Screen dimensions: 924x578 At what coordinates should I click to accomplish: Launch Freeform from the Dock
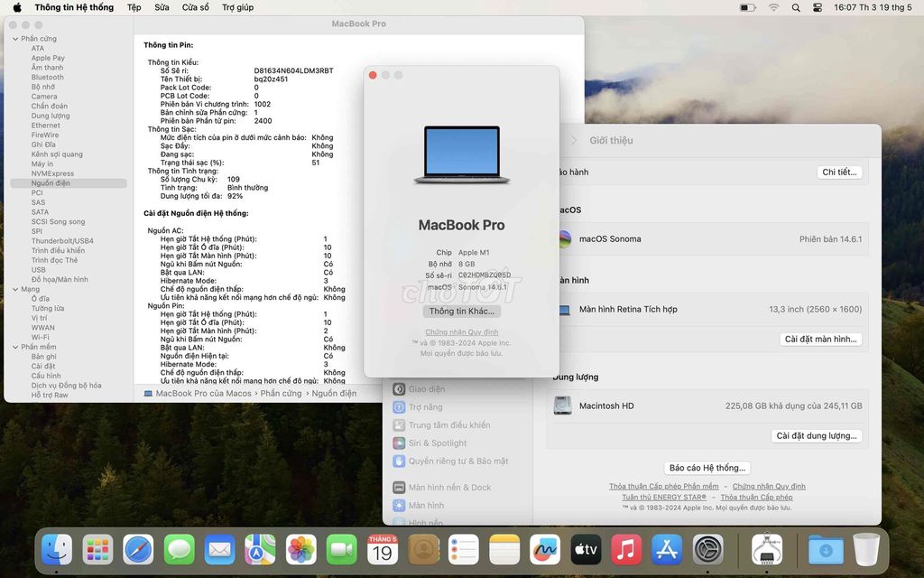point(545,550)
